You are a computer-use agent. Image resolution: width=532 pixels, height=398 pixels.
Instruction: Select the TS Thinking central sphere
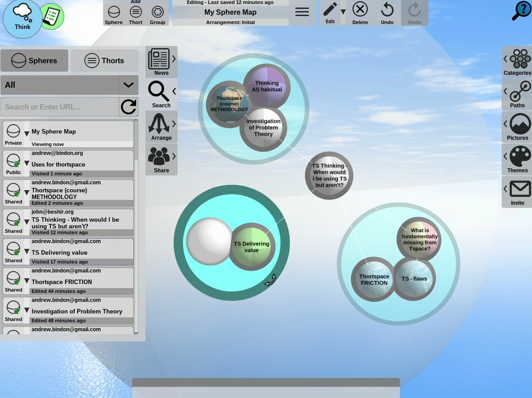tap(329, 176)
